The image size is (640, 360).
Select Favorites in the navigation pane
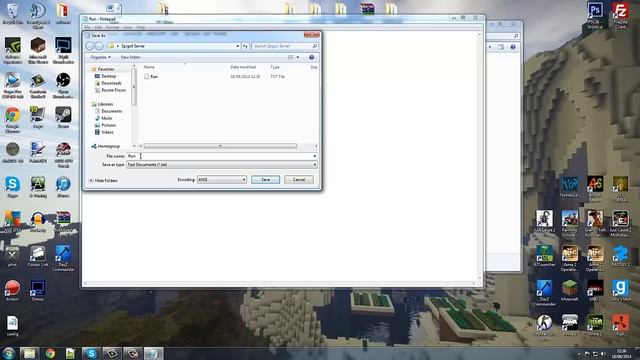pyautogui.click(x=106, y=69)
